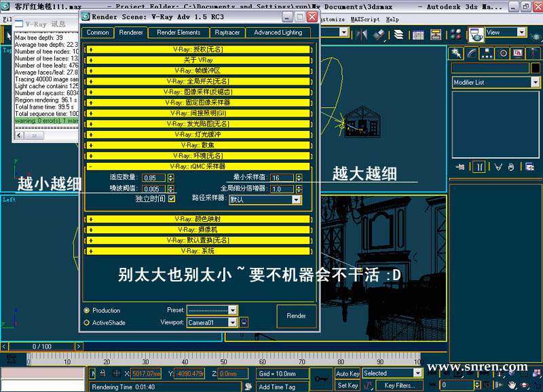Increase the 最小采样值 spinner
543x392 pixels.
pyautogui.click(x=299, y=176)
